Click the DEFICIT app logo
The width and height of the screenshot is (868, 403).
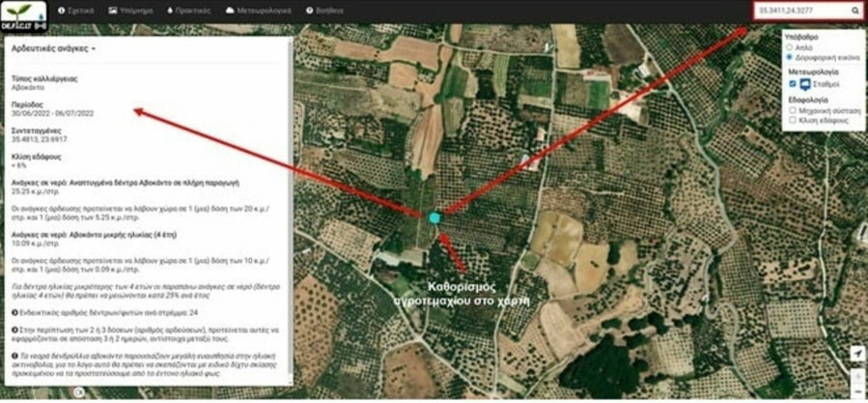24,16
